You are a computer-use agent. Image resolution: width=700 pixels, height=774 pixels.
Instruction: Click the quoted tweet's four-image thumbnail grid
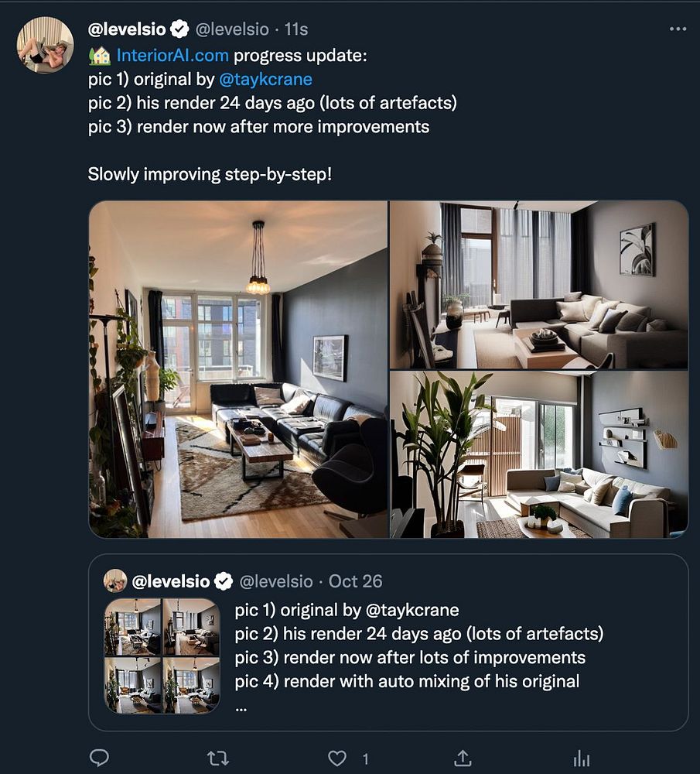162,656
